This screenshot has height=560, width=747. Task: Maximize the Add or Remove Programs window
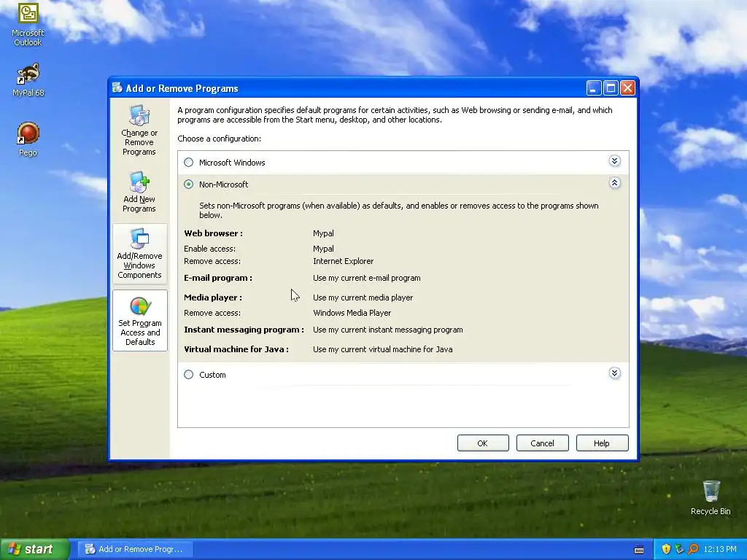[611, 88]
